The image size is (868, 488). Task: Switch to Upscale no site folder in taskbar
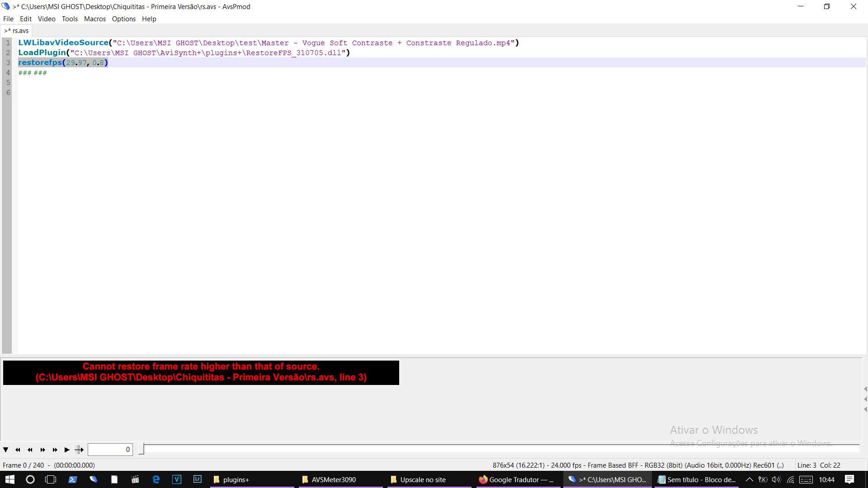(x=429, y=479)
